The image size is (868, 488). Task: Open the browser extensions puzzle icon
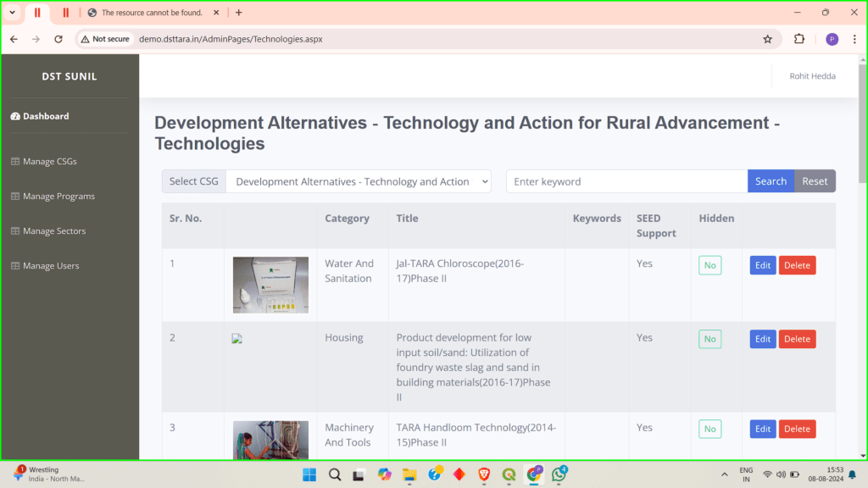point(798,39)
